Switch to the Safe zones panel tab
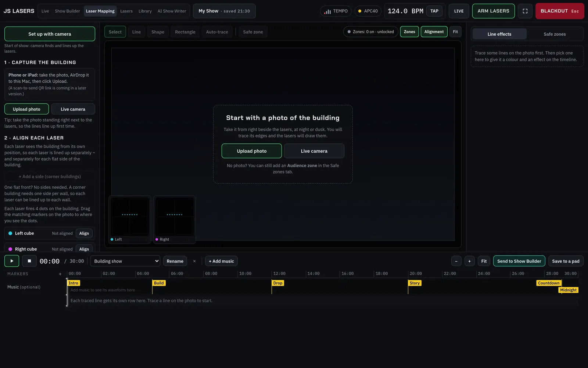 tap(555, 34)
